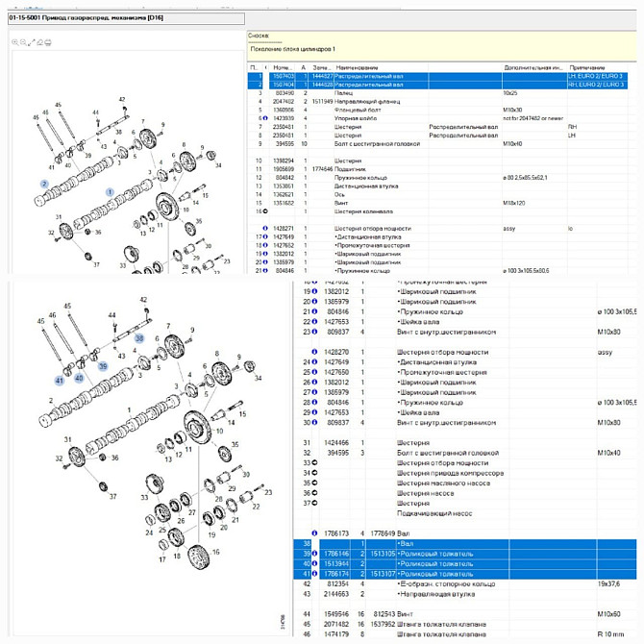The width and height of the screenshot is (644, 644).
Task: Click the Подкачивающий насос row text
Action: (x=434, y=513)
